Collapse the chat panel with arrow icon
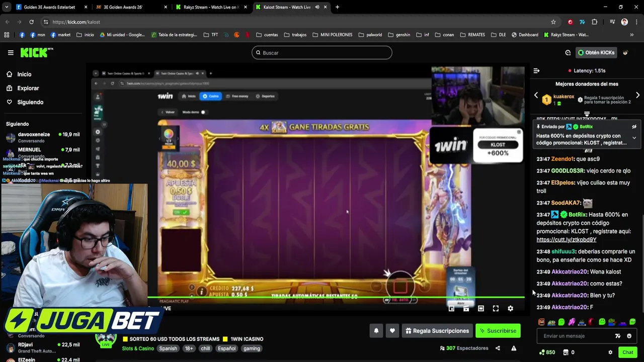Screen dimensions: 644x362 click(536, 71)
